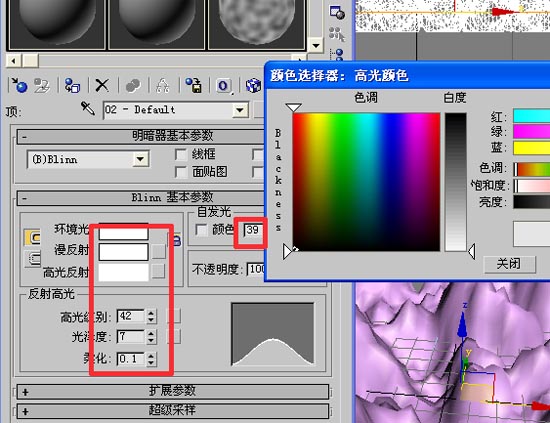Expand the 超级采样 rollout
550x423 pixels.
[x=173, y=410]
